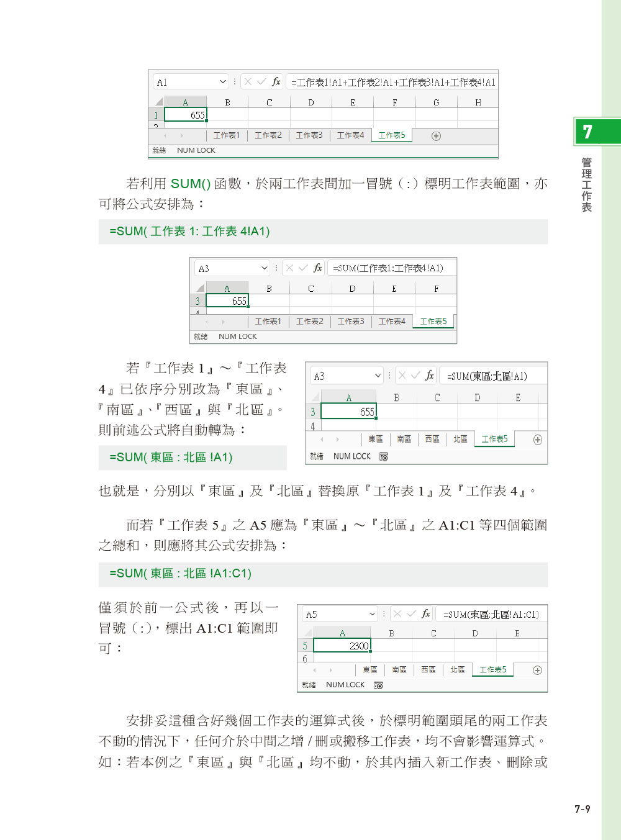Toggle the Enter checkmark in the A5 formula bar

click(x=410, y=613)
